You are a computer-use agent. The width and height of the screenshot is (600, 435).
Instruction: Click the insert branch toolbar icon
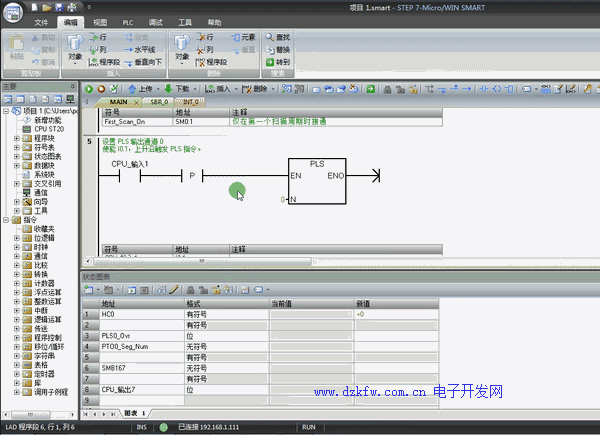coord(429,89)
